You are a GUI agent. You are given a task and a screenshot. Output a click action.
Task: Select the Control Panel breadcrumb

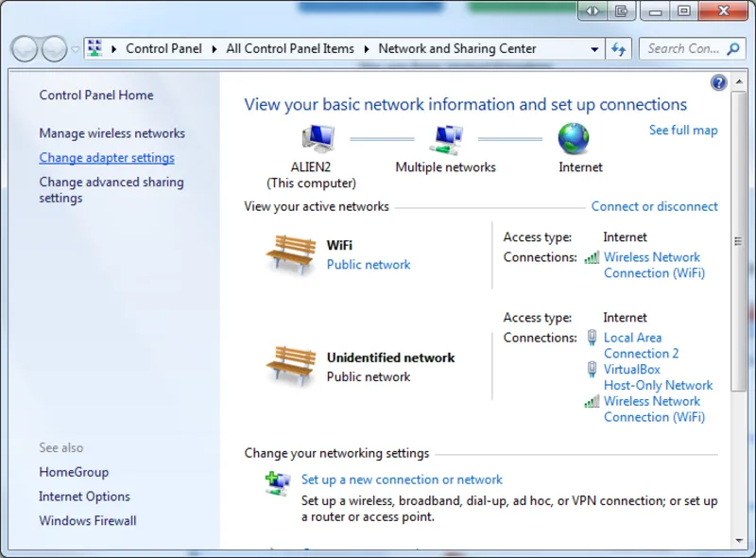pos(163,49)
